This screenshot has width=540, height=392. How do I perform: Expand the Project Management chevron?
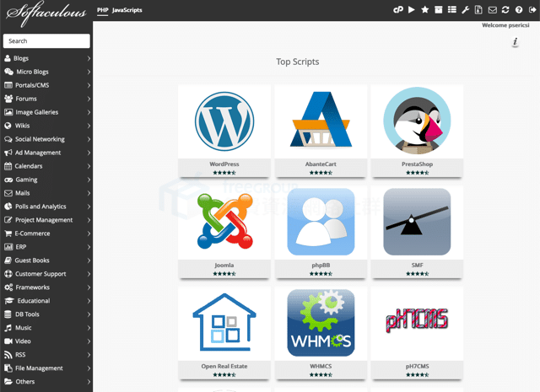pos(89,220)
